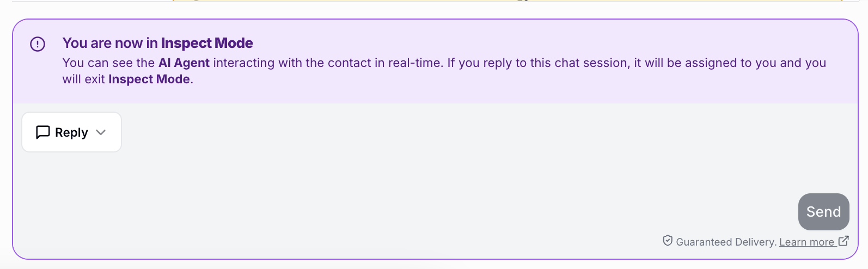
Task: Click the "You are now in" heading text
Action: (x=110, y=43)
